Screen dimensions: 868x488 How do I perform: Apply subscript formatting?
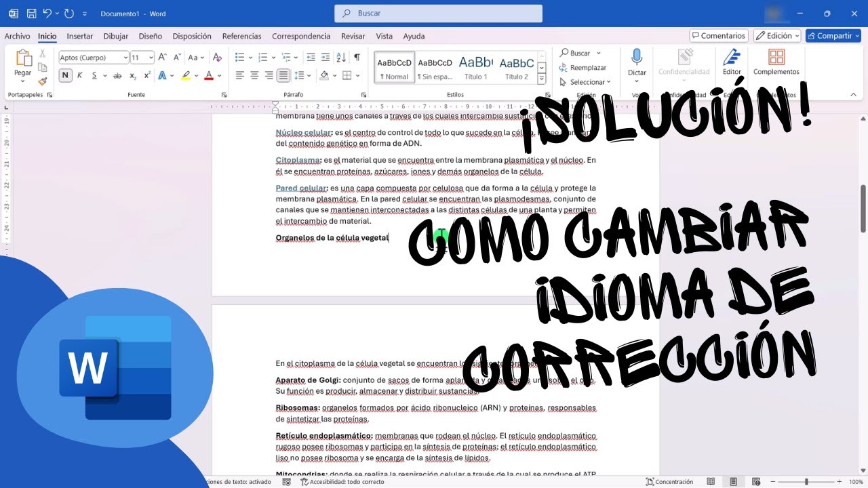132,76
